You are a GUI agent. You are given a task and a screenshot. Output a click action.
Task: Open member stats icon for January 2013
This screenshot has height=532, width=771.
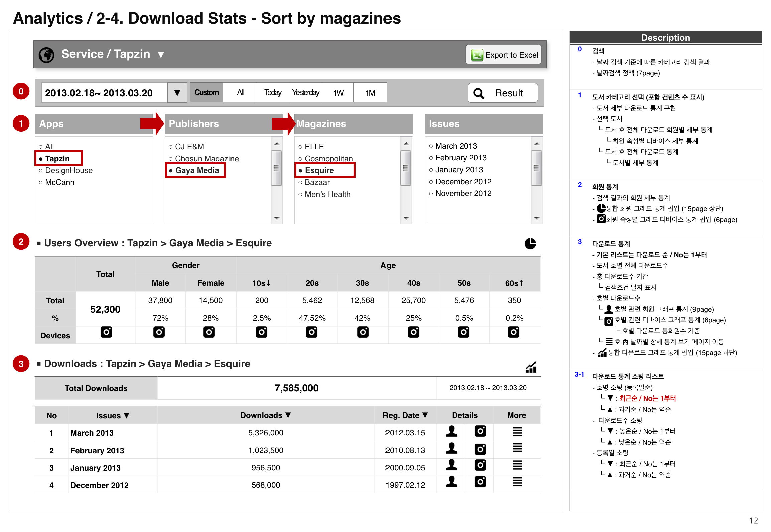tap(452, 465)
